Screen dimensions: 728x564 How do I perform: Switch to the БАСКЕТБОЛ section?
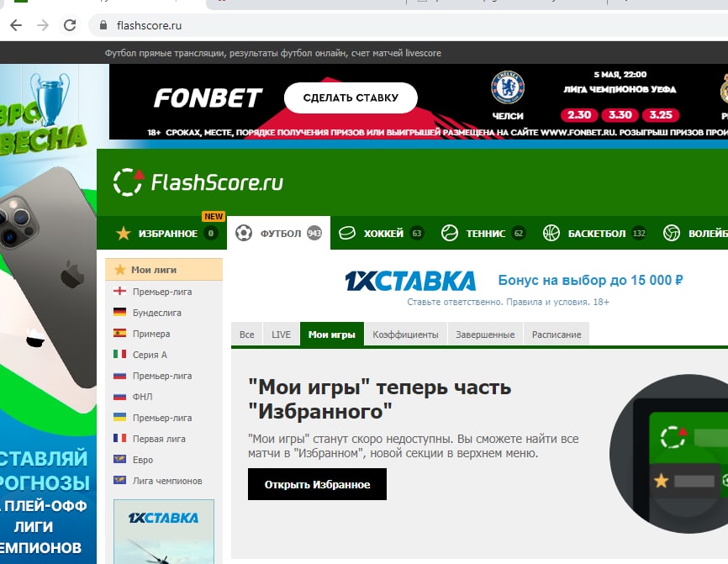(x=594, y=233)
